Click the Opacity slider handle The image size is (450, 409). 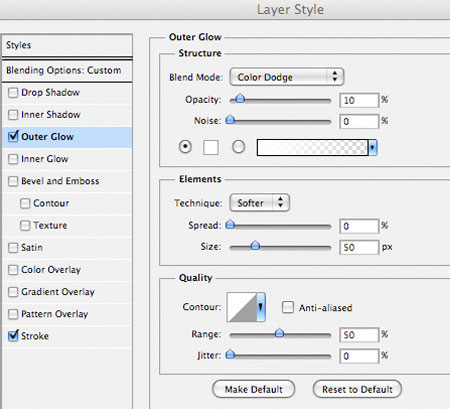(240, 99)
